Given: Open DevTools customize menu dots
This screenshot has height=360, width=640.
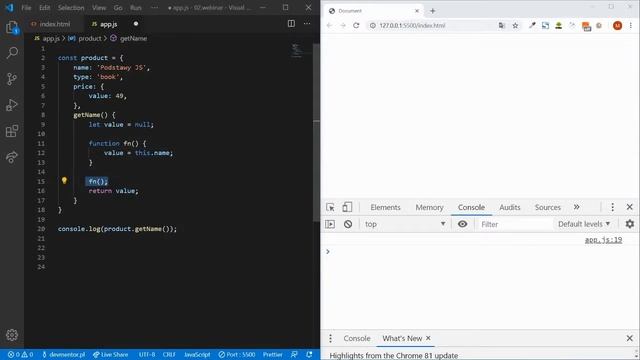Looking at the screenshot, I should tap(612, 207).
